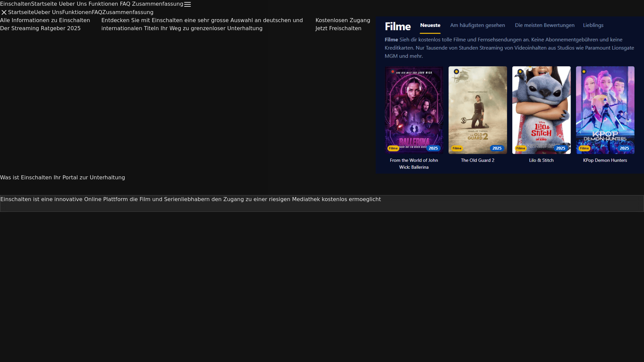Go to Startseite in top navigation
The width and height of the screenshot is (644, 362).
coord(44,4)
